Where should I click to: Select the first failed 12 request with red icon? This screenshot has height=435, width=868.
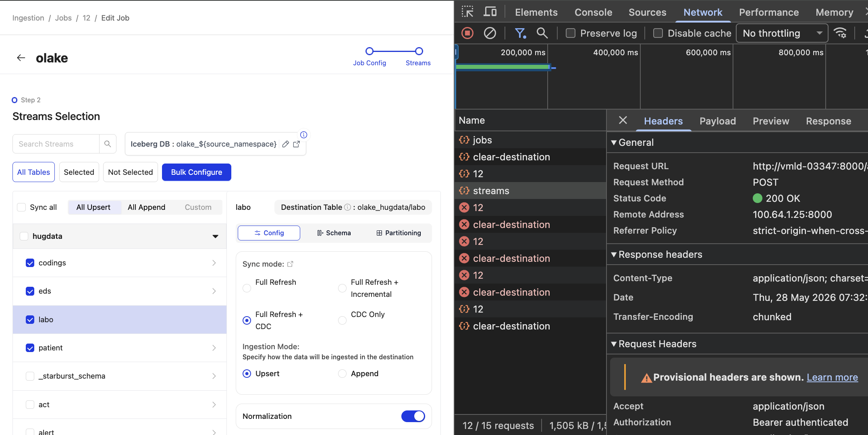[x=530, y=207]
